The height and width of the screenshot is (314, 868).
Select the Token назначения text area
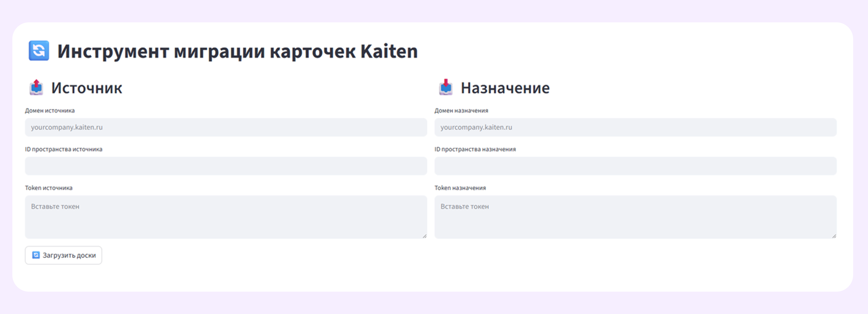[635, 217]
